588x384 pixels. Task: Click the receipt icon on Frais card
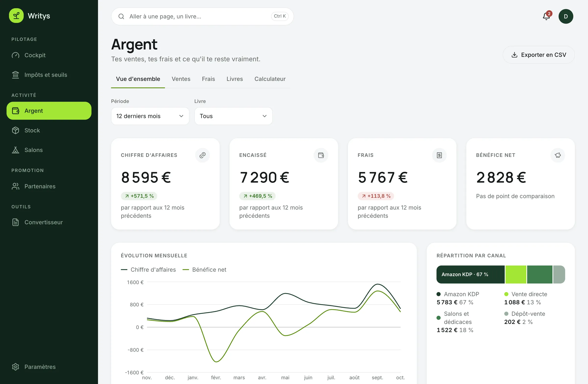point(439,155)
